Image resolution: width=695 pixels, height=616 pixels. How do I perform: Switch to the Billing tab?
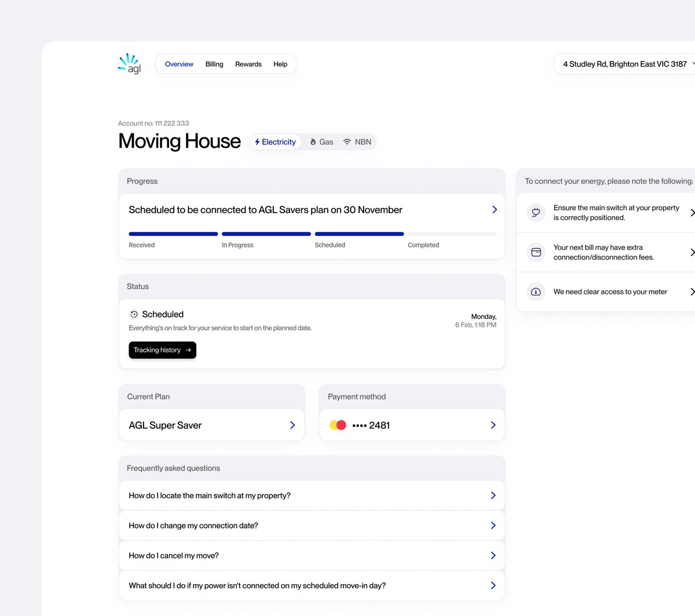pyautogui.click(x=214, y=64)
